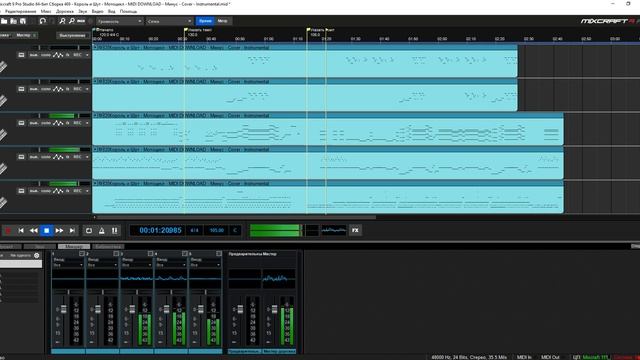
Task: Click the punch in/out transport icon
Action: tap(115, 231)
